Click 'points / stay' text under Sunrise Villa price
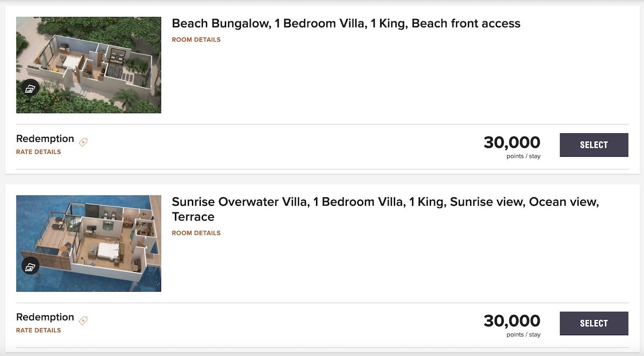This screenshot has width=644, height=356. [x=523, y=335]
